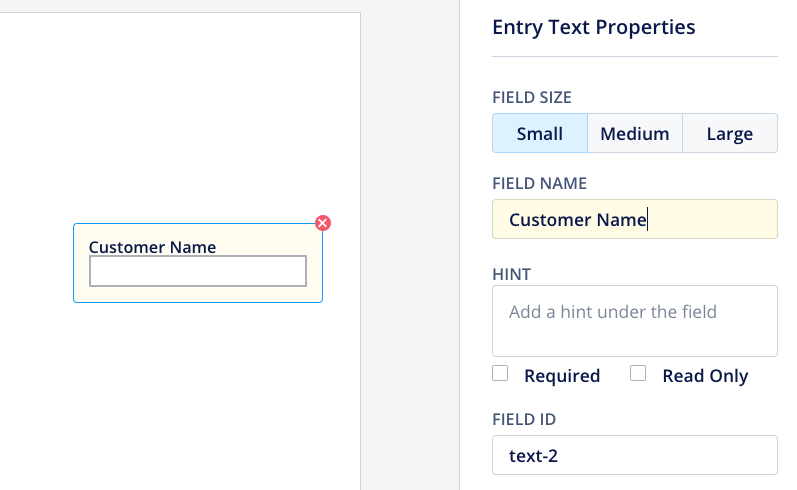The width and height of the screenshot is (797, 490).
Task: Click the Read Only label text
Action: pyautogui.click(x=705, y=376)
